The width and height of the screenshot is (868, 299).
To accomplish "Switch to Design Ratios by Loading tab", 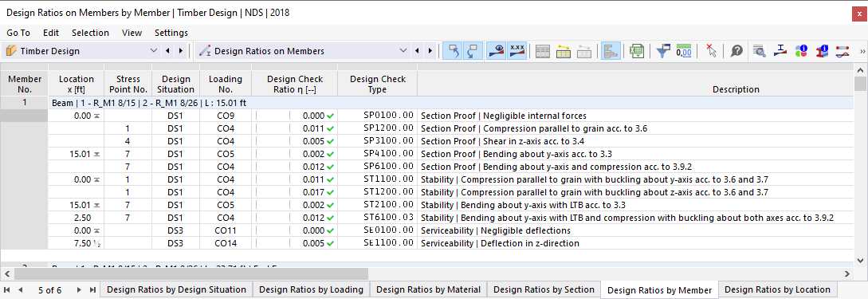I will click(311, 289).
